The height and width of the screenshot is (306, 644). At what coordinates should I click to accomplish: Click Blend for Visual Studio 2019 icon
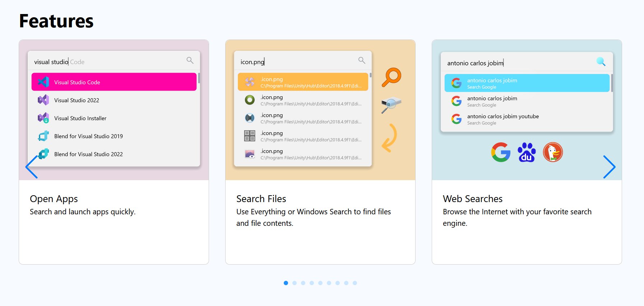tap(43, 136)
